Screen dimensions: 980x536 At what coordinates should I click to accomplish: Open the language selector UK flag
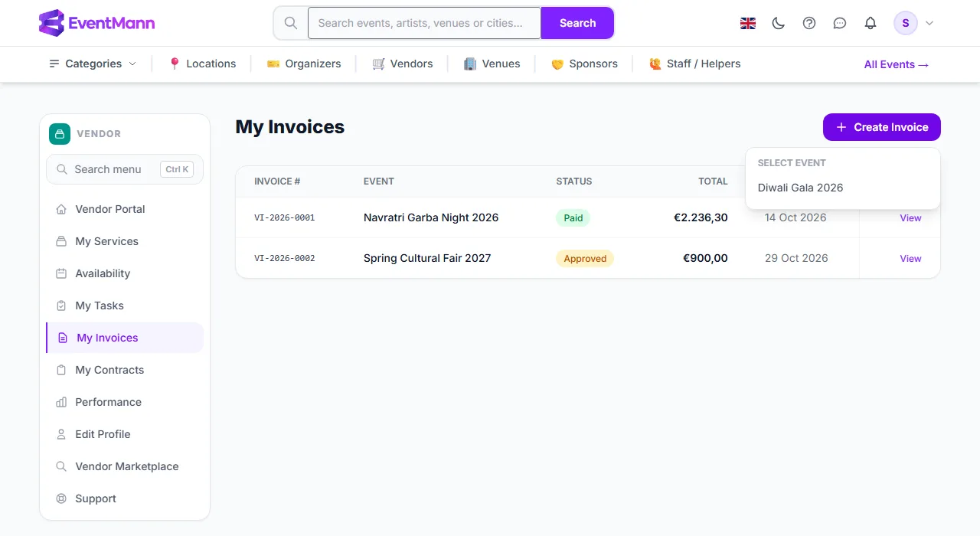pos(748,23)
